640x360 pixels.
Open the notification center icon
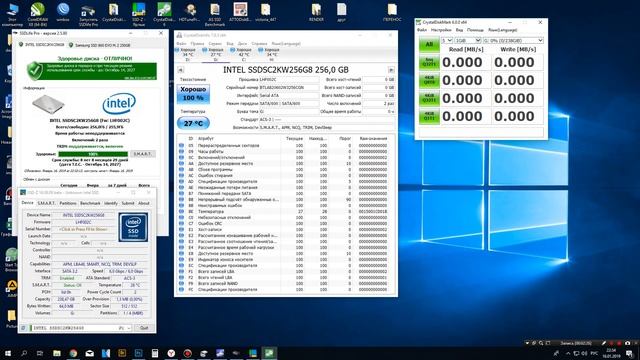(x=630, y=353)
